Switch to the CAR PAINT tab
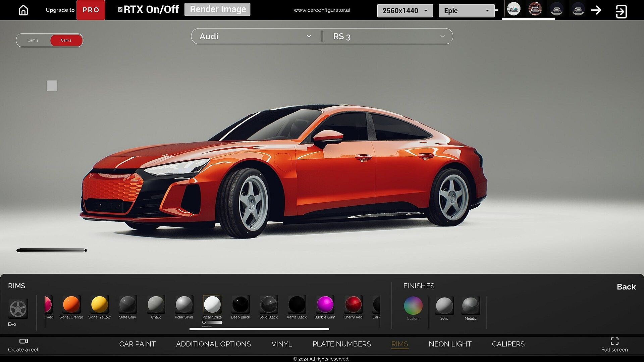Viewport: 644px width, 362px height. tap(137, 344)
